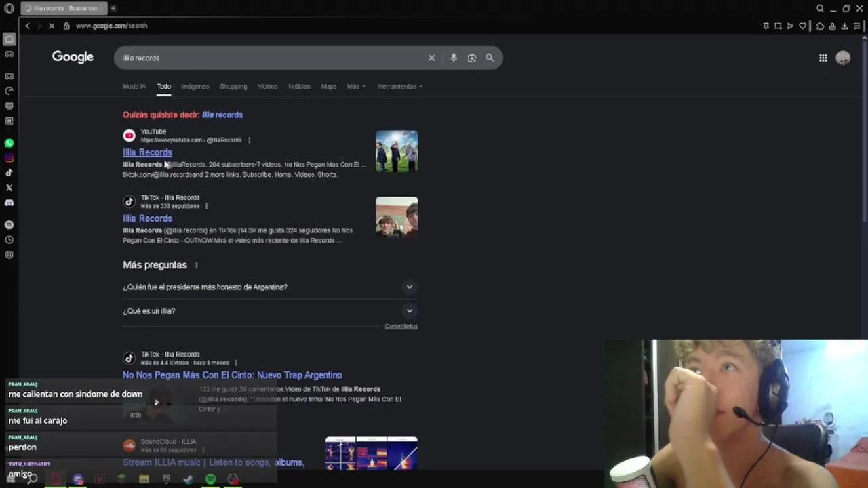Viewport: 868px width, 488px height.
Task: Open tab search magnifier in title bar
Action: (820, 8)
